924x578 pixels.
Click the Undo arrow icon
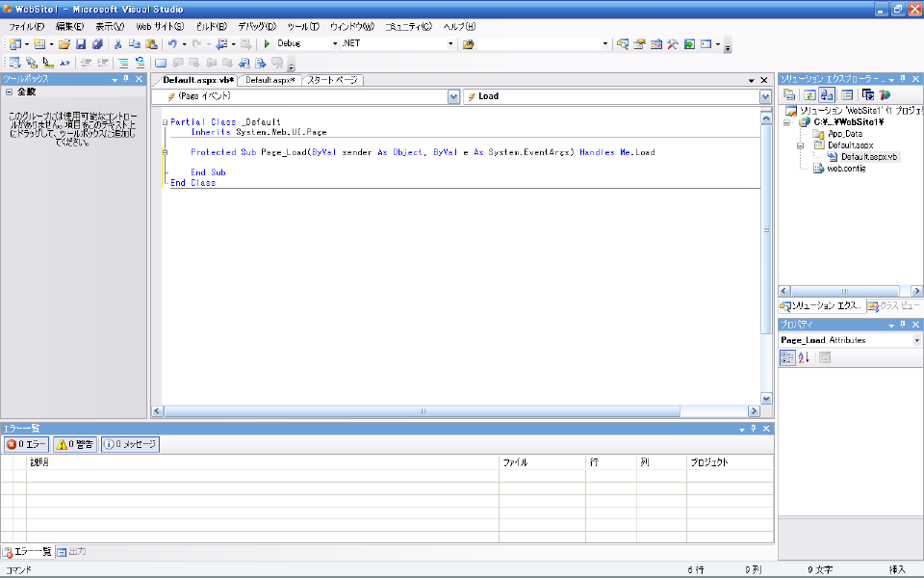tap(172, 44)
